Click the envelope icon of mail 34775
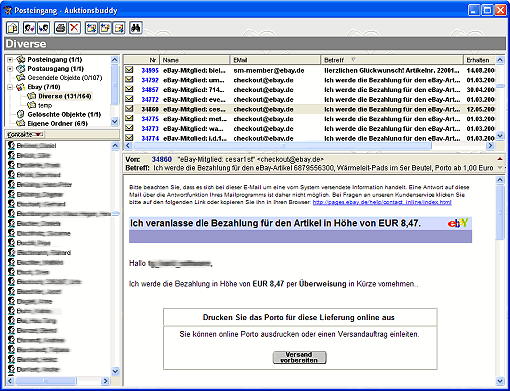This screenshot has height=391, width=510. 129,118
